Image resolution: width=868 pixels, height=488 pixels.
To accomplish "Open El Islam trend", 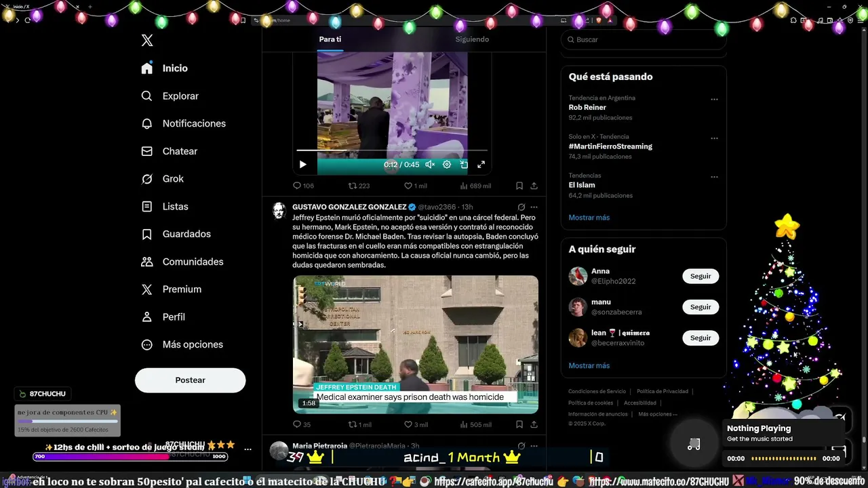I will 582,185.
